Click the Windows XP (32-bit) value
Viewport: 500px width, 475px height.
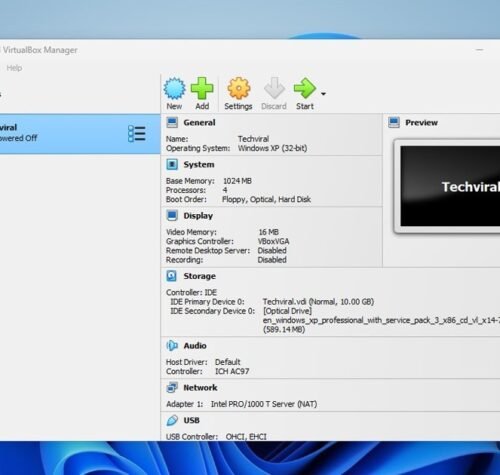(x=272, y=148)
